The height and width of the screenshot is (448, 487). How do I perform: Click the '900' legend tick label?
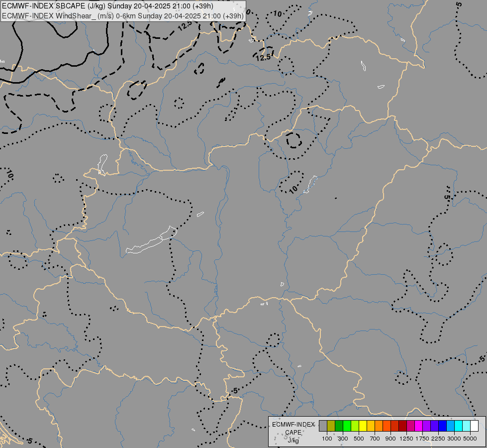point(390,439)
